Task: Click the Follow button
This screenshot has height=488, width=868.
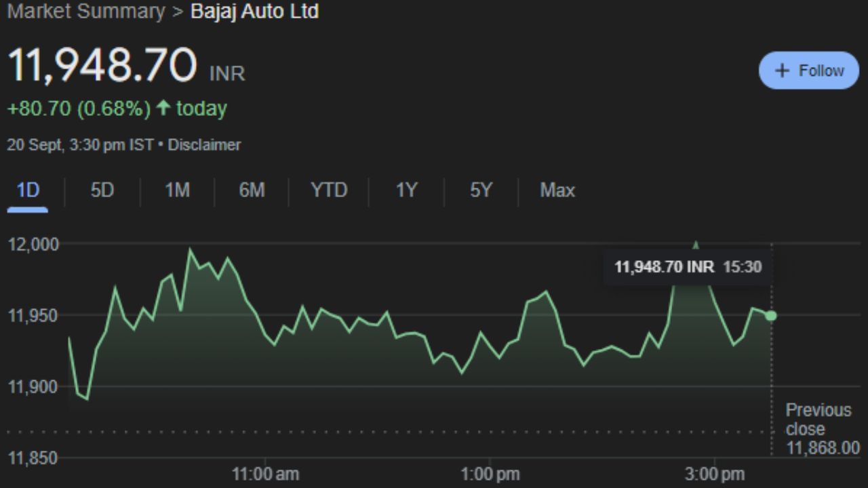Action: [809, 70]
